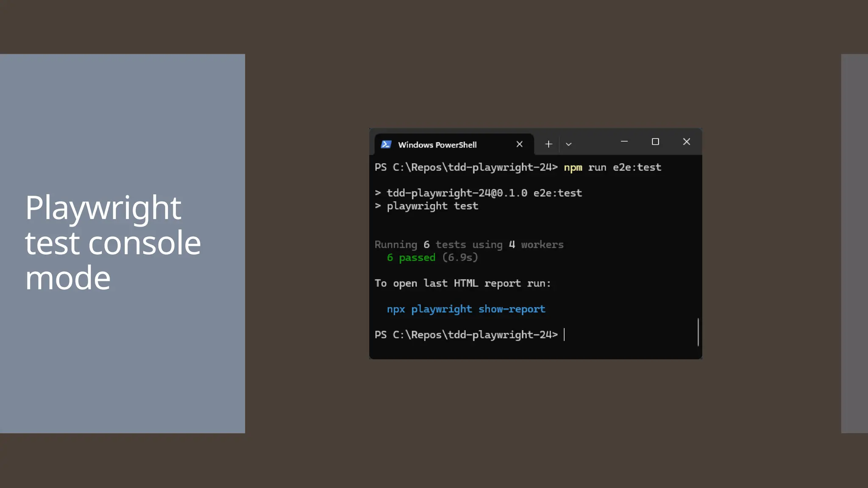Click the 'npx playwright show-report' command text
The height and width of the screenshot is (488, 868).
[x=466, y=309]
